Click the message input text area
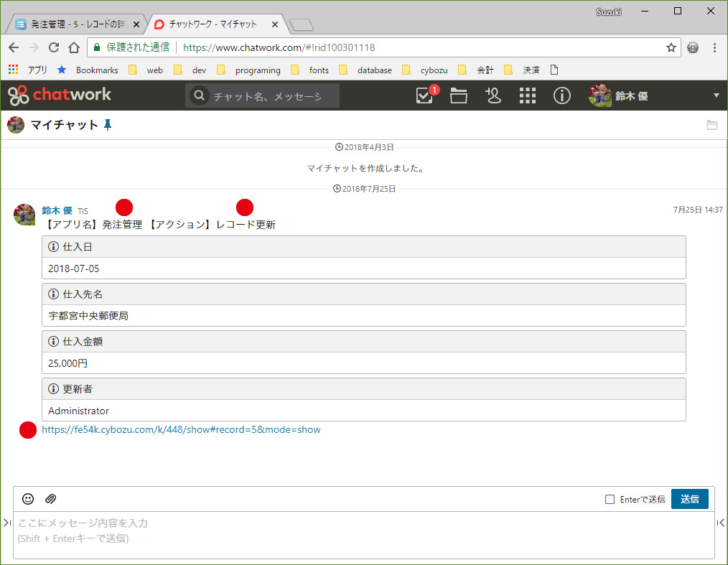The image size is (728, 565). pos(364,535)
